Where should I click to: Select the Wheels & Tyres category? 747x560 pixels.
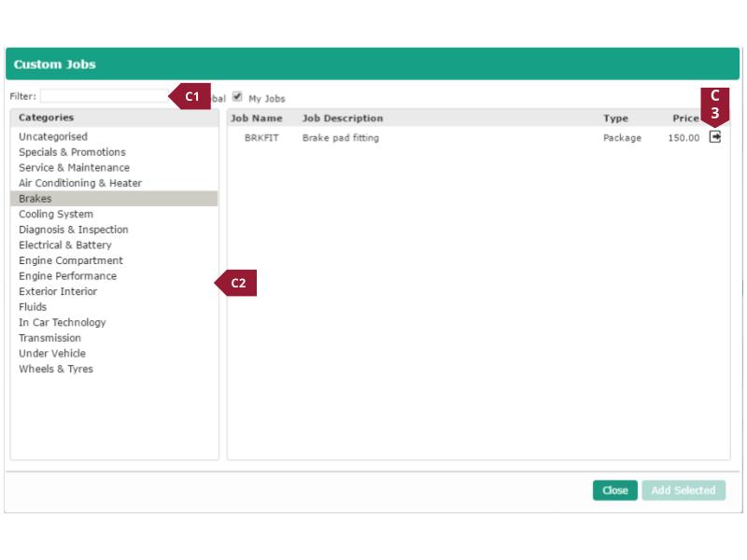point(56,369)
